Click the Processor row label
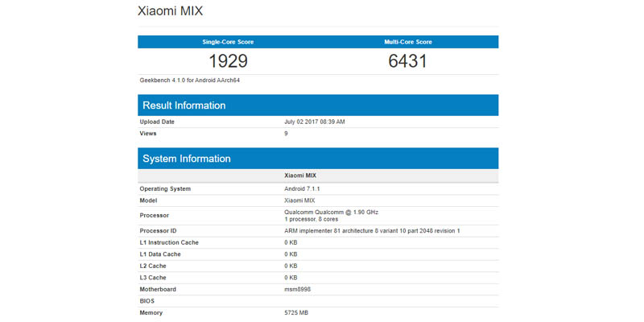The width and height of the screenshot is (644, 322). tap(155, 216)
